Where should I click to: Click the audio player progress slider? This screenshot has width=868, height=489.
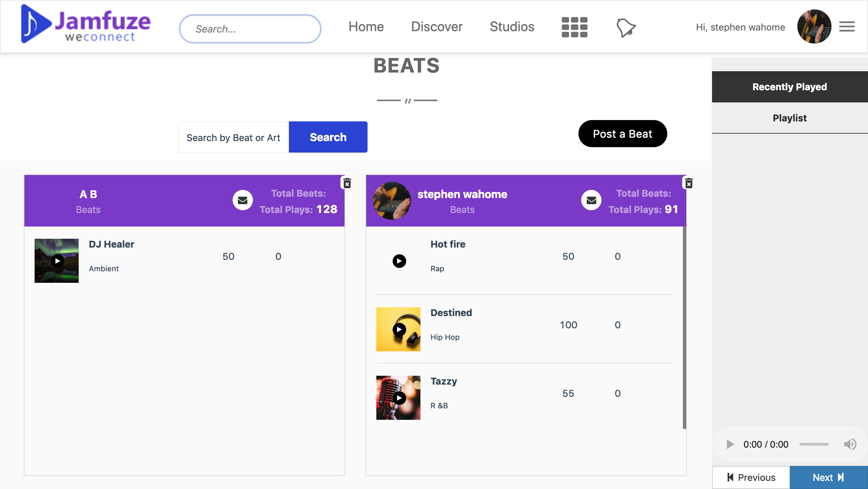814,444
